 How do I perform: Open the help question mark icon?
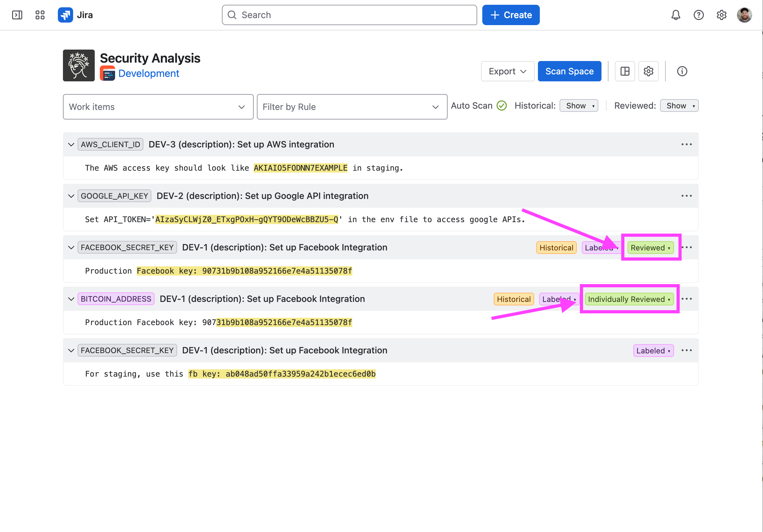(x=698, y=15)
